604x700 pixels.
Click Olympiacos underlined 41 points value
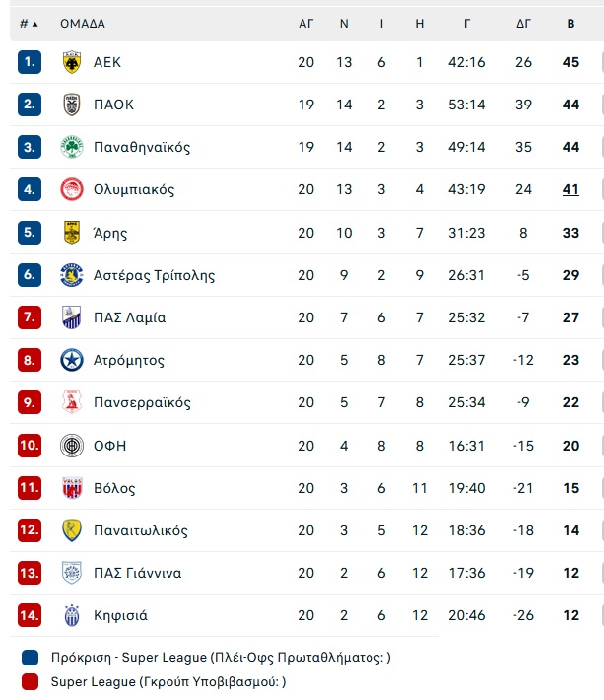tap(570, 189)
